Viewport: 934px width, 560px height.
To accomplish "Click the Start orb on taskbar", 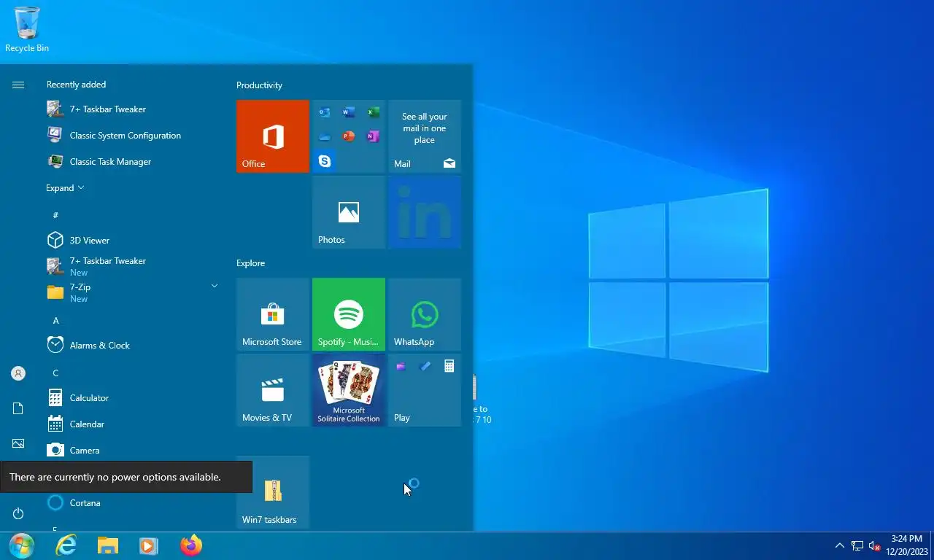I will 22,545.
